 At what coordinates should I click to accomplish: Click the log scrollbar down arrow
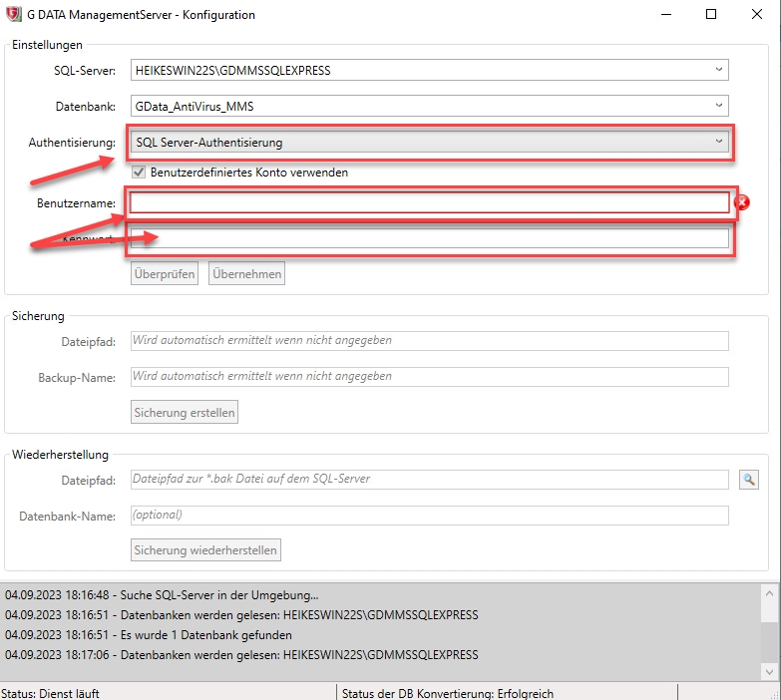769,672
